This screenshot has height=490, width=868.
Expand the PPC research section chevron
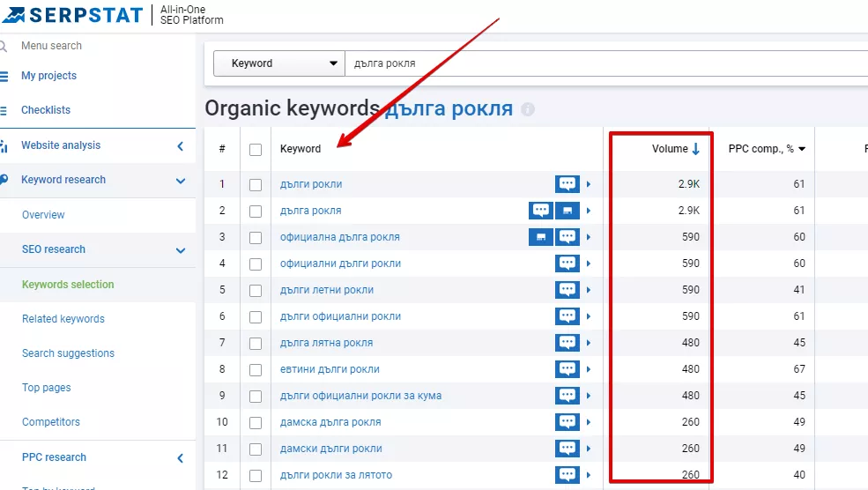(180, 458)
